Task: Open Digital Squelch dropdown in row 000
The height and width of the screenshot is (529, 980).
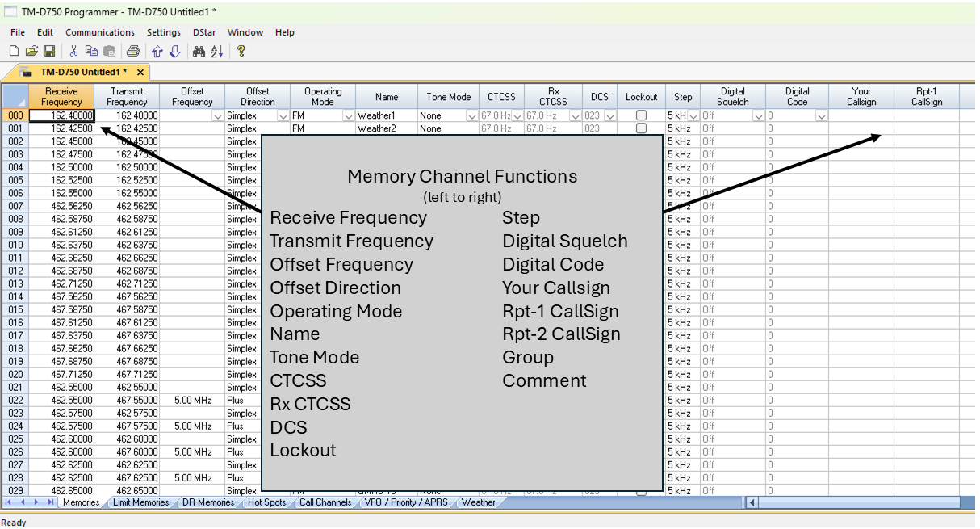Action: coord(758,116)
